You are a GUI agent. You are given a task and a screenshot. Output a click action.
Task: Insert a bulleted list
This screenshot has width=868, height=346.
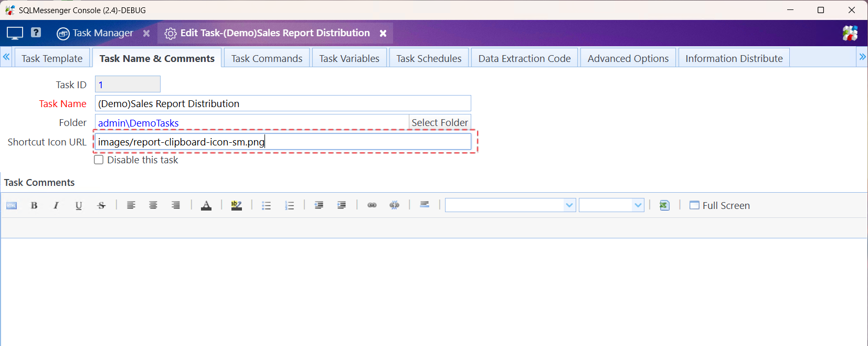coord(267,205)
